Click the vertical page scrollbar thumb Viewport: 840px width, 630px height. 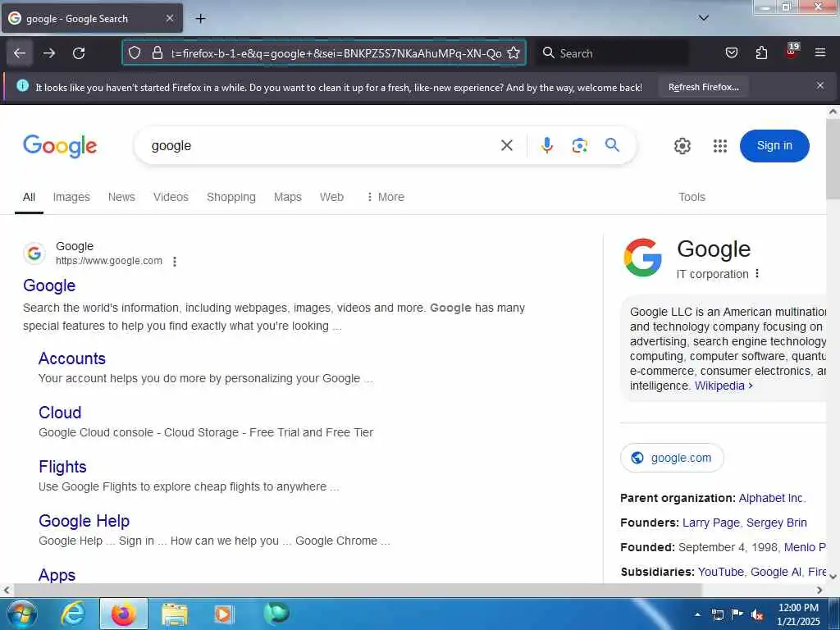833,158
